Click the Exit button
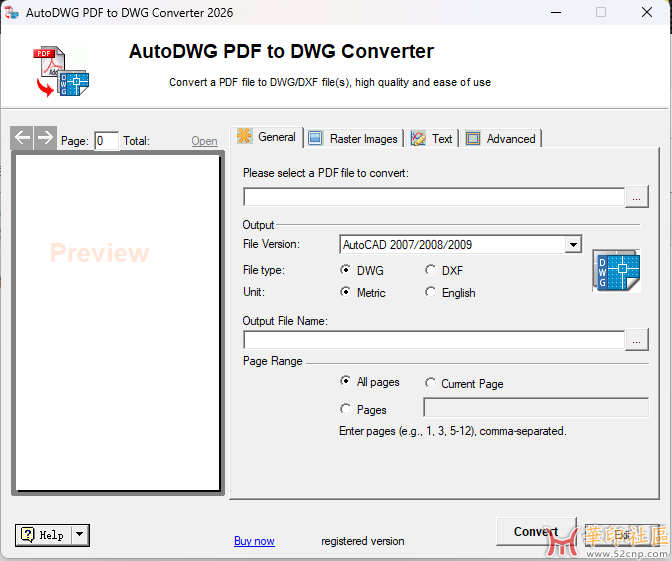 (622, 535)
